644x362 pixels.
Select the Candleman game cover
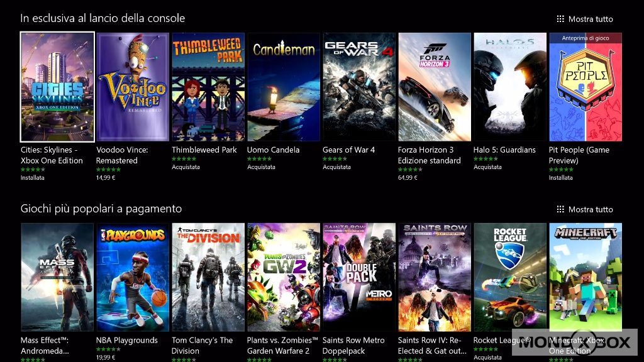click(x=284, y=87)
